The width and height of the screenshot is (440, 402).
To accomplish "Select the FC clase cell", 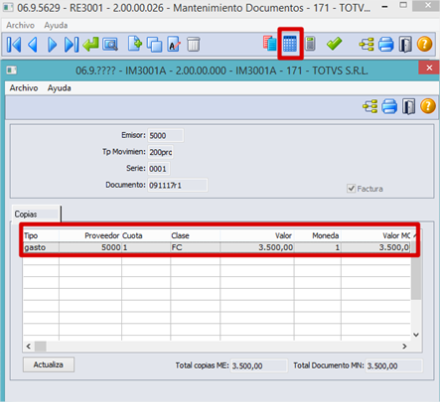I will (195, 247).
